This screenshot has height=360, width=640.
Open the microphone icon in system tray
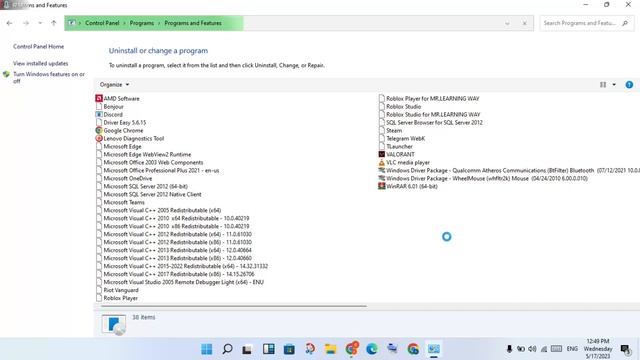point(509,349)
